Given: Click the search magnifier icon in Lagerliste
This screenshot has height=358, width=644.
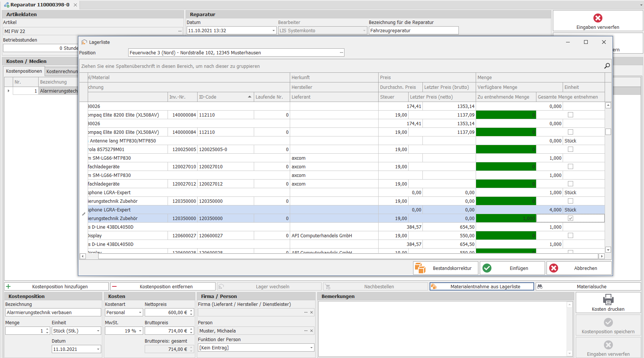Looking at the screenshot, I should click(x=607, y=66).
